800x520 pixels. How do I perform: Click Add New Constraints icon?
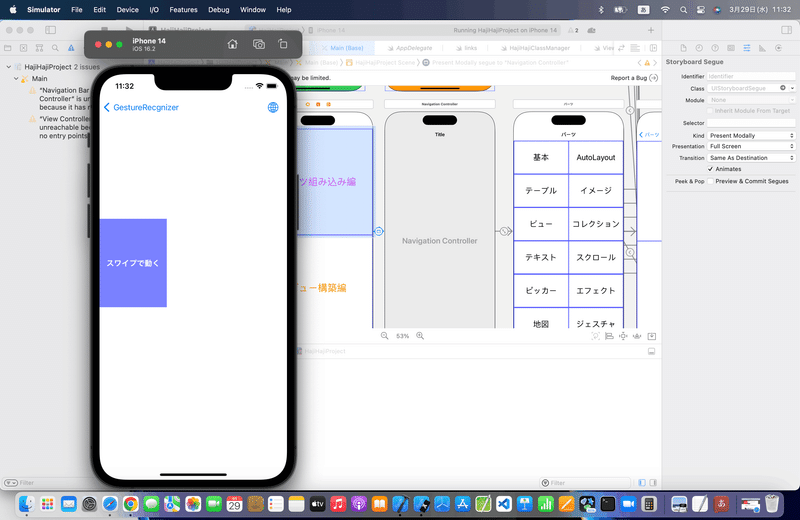click(x=623, y=336)
